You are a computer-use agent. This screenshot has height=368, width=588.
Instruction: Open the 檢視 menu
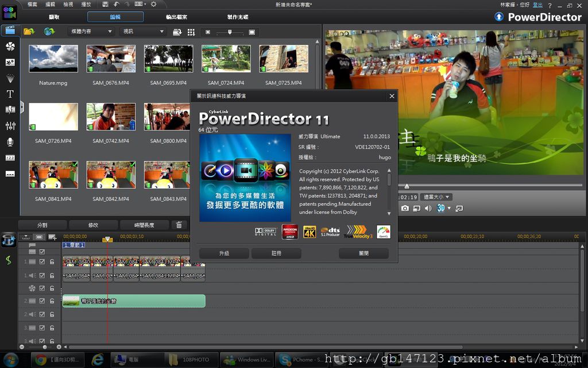68,5
